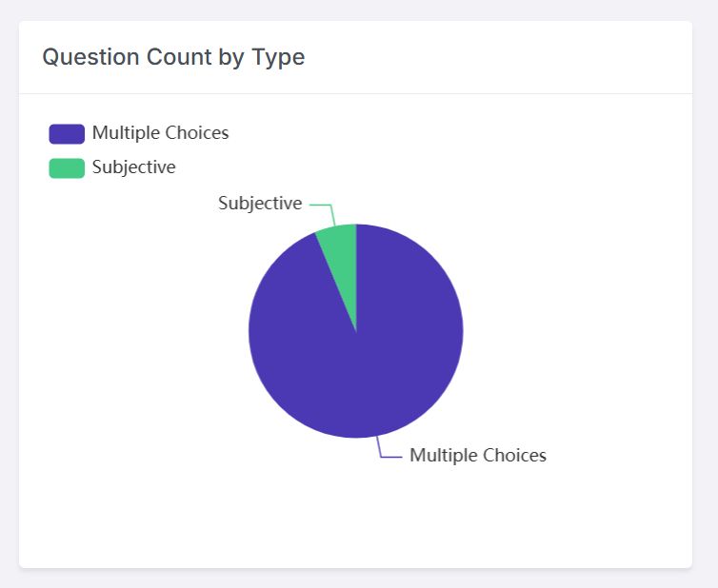The image size is (718, 588).
Task: Click the word Choices in the pie label
Action: pyautogui.click(x=514, y=456)
